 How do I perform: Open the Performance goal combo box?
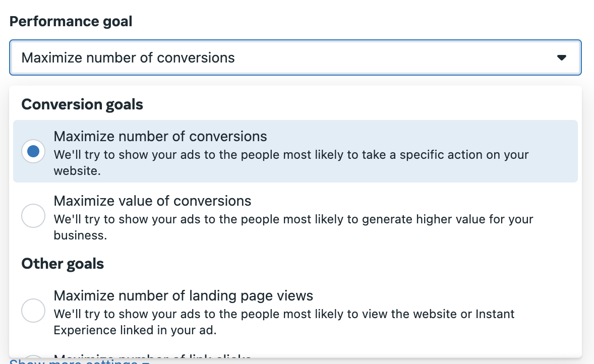(295, 57)
